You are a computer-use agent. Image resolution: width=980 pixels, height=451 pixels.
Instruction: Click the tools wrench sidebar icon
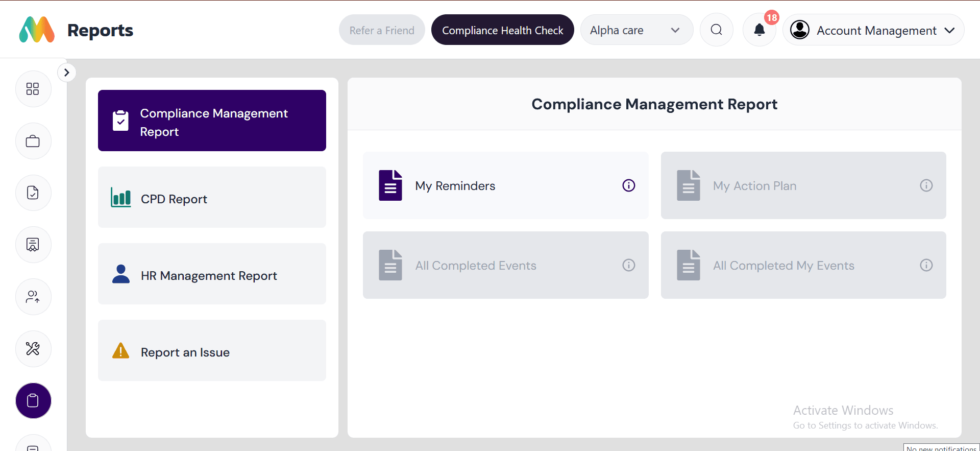[33, 349]
